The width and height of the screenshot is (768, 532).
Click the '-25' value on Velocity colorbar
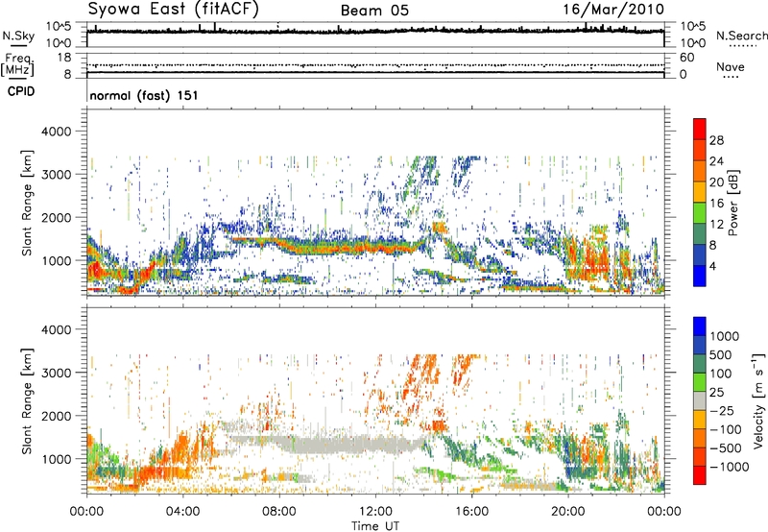722,411
